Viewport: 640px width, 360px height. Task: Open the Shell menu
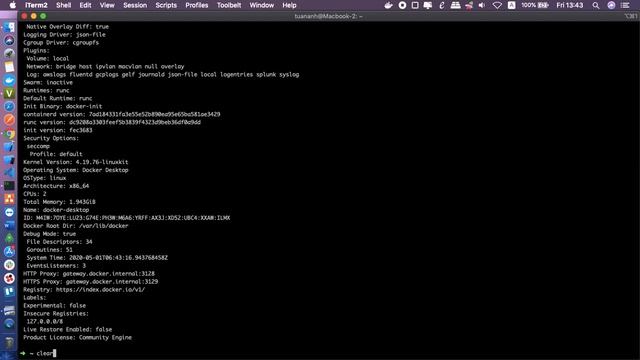click(x=63, y=5)
